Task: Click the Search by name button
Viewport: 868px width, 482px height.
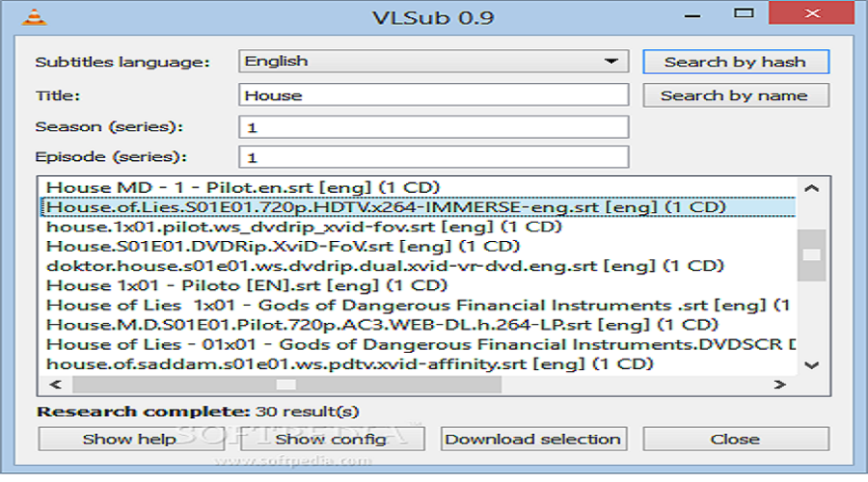Action: pos(736,95)
